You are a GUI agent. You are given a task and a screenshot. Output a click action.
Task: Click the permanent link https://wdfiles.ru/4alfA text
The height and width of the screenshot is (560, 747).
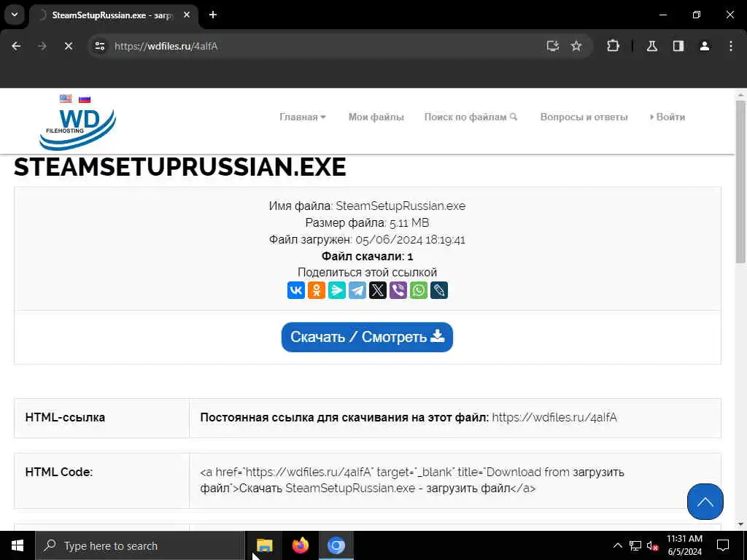[554, 418]
